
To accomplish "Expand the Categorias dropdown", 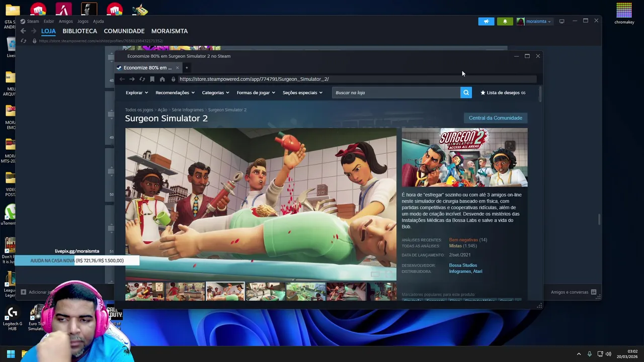I will coord(215,93).
